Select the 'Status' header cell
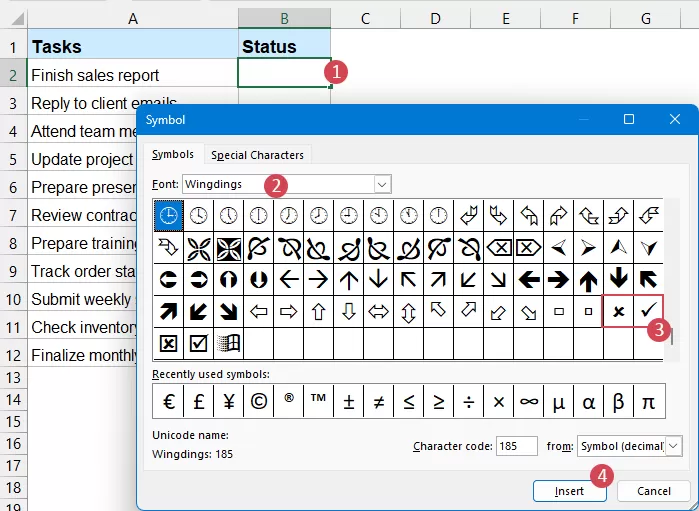 [x=284, y=46]
